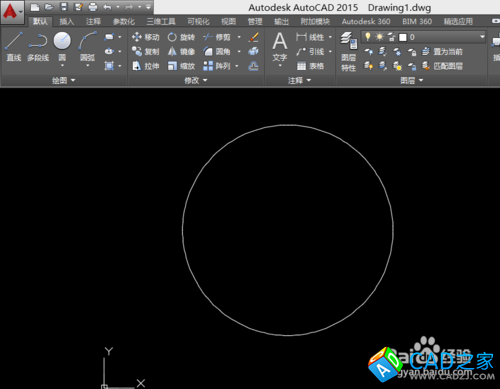Pick the Arc (圆弧) tool

[x=88, y=47]
